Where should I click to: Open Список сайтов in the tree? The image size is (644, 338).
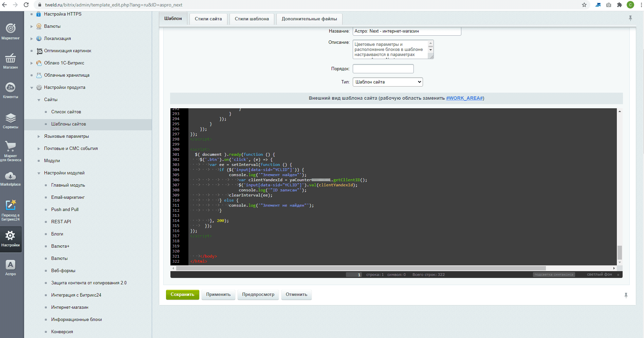66,112
